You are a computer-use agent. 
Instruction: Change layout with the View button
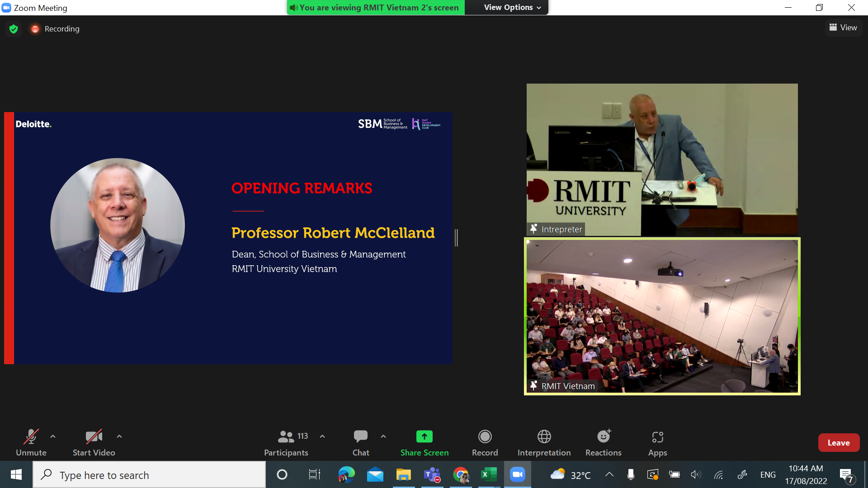tap(844, 28)
